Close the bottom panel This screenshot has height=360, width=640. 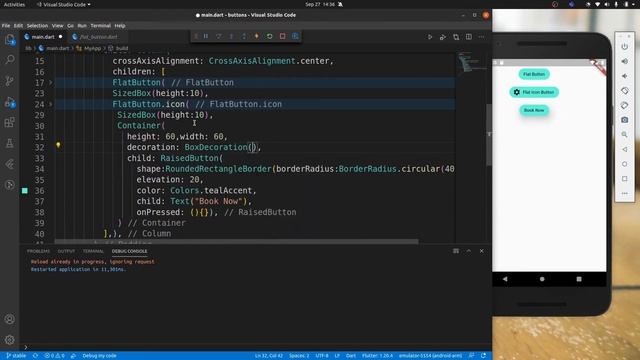tap(482, 251)
